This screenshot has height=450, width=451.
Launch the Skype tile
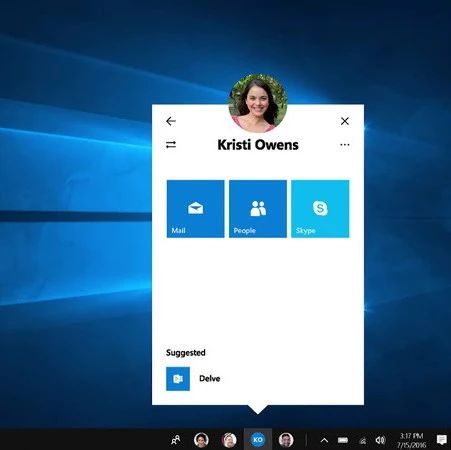point(320,209)
